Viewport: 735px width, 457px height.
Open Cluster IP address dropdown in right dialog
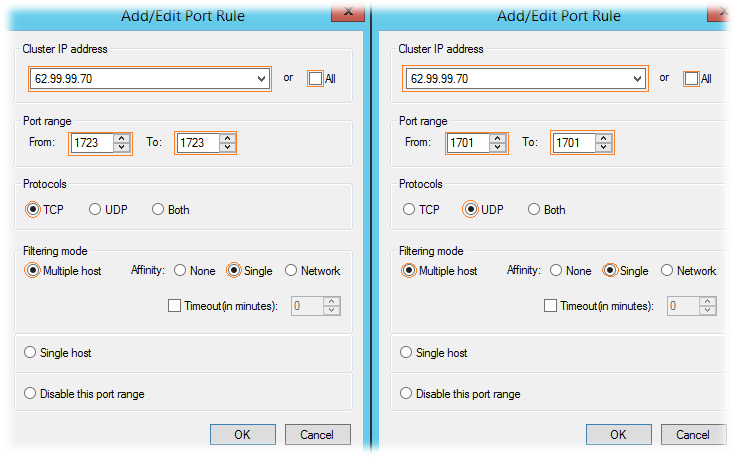(x=638, y=79)
